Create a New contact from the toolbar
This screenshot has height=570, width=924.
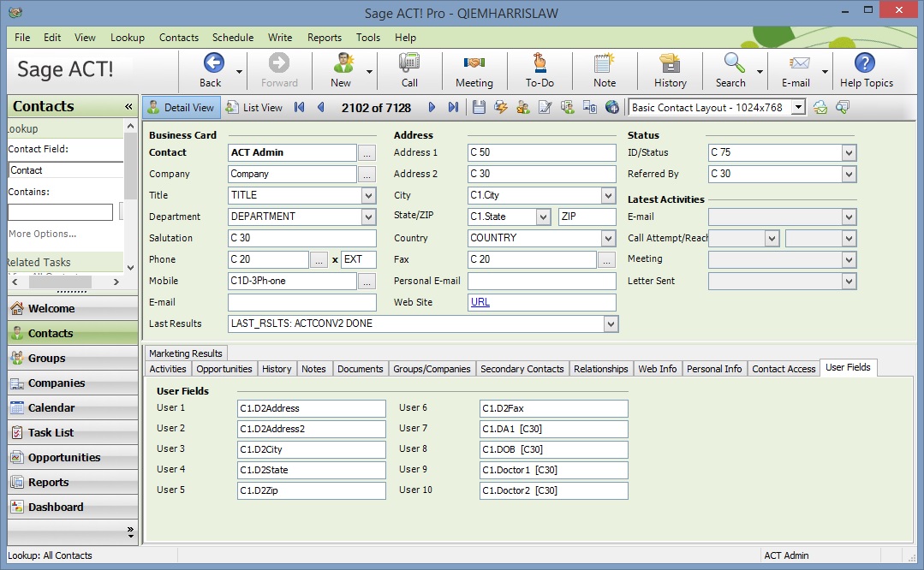[x=341, y=70]
